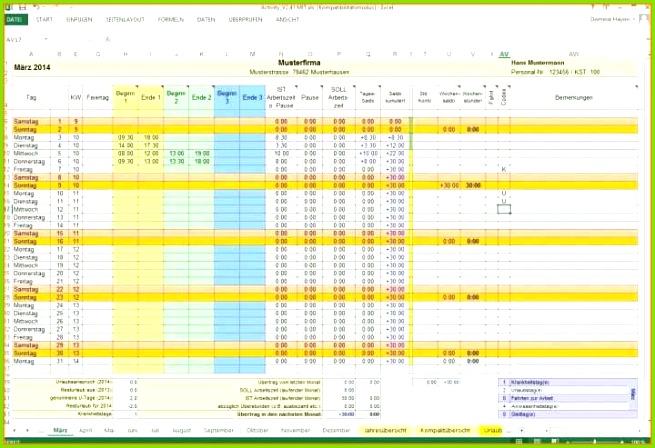Open filter dropdown on Ende 2 column

213,87
